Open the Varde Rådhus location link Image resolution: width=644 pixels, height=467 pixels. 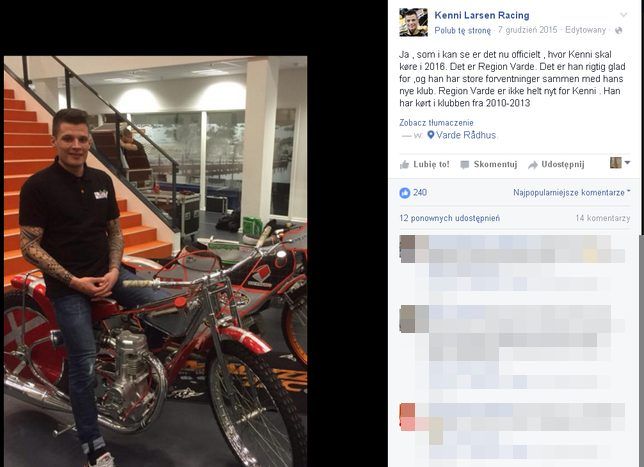(x=466, y=135)
